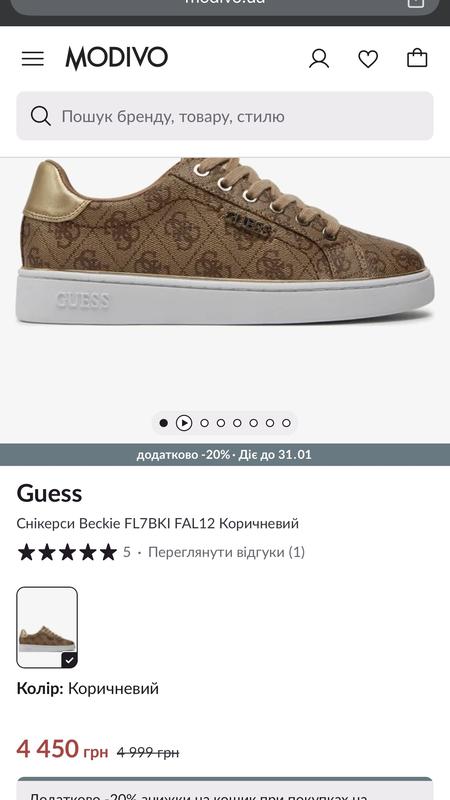This screenshot has width=450, height=800.
Task: Tap the додатково -20% promo banner
Action: coord(225,455)
